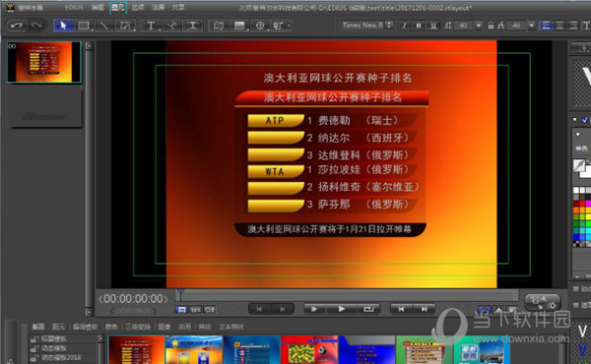
Task: Select the straight line drawing tool
Action: click(x=104, y=26)
